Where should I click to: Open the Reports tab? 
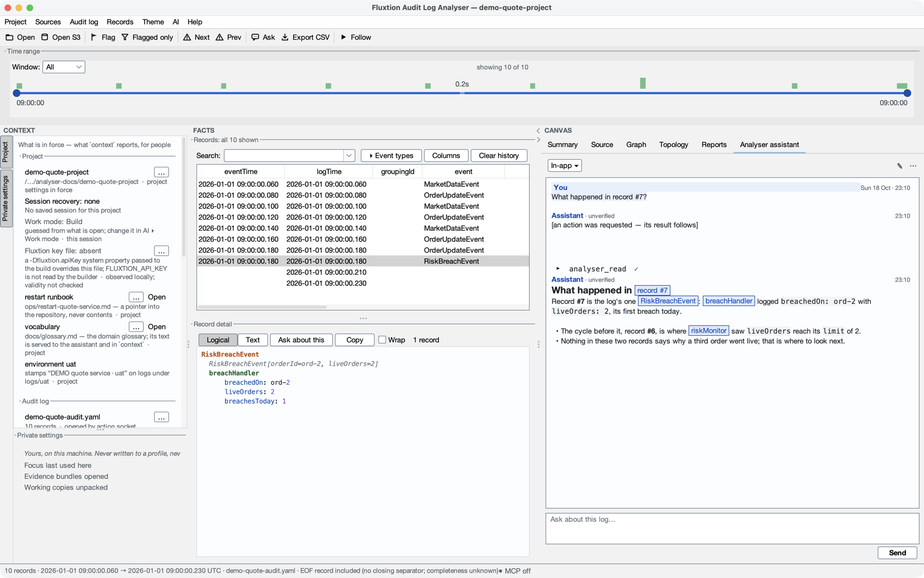click(714, 145)
